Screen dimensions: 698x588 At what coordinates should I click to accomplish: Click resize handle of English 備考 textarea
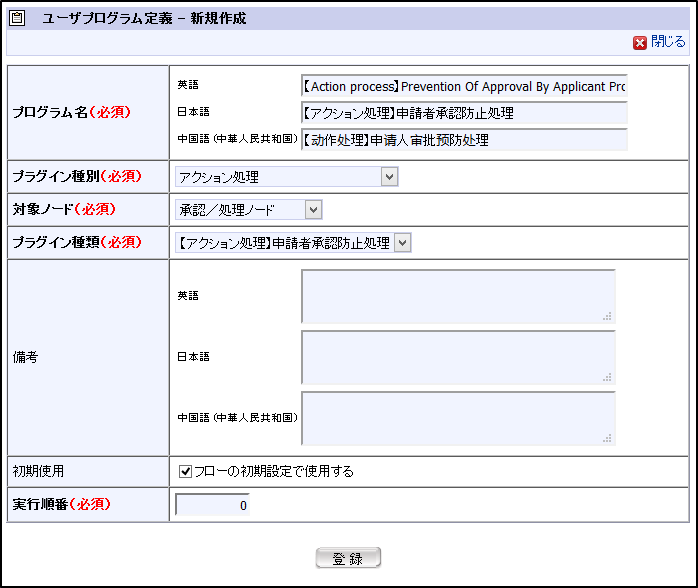coord(607,316)
